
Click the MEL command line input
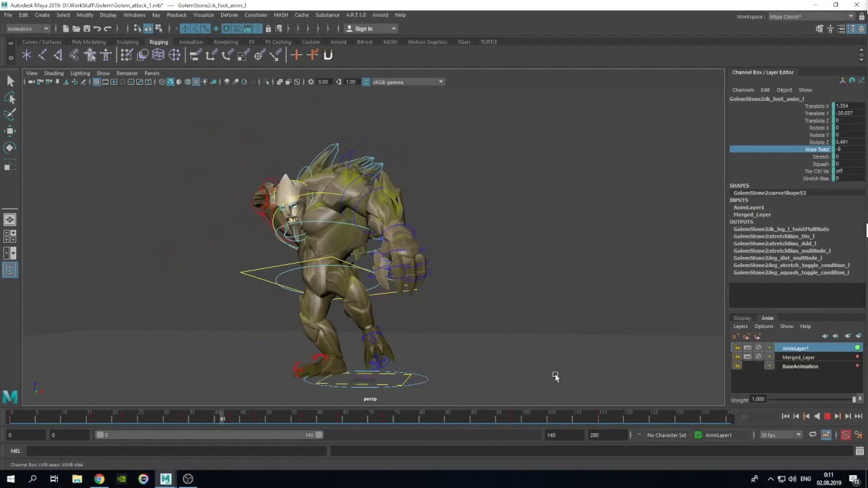click(178, 451)
